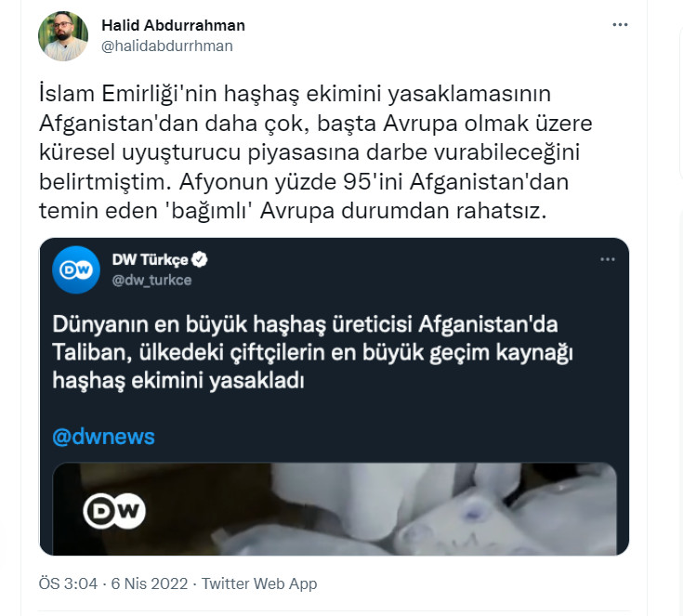
Task: Click the Twitter Web App source label
Action: [x=259, y=583]
